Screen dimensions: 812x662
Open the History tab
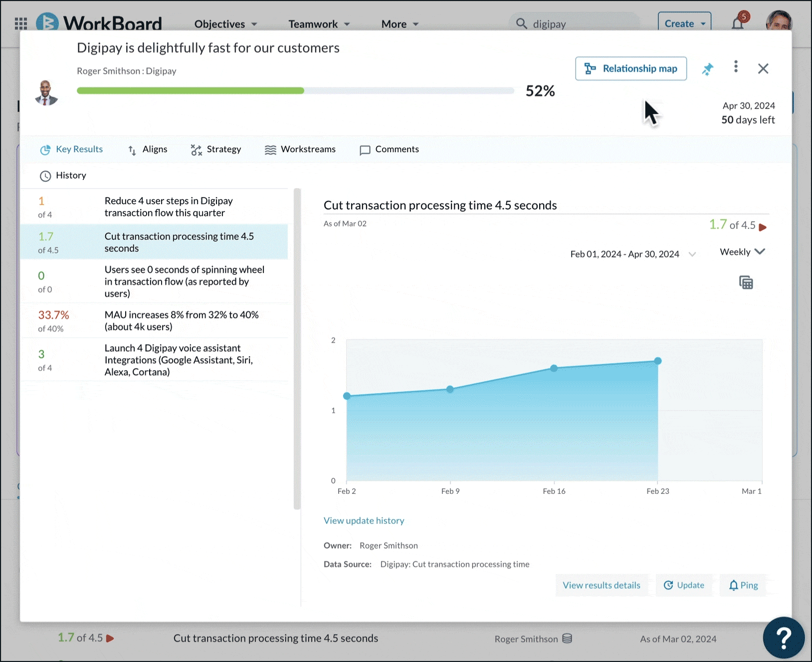pyautogui.click(x=63, y=176)
